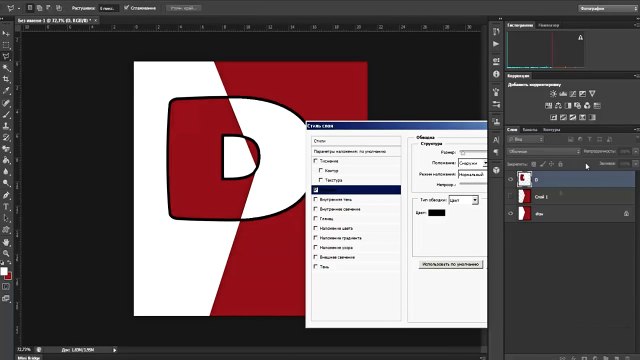Switch to Контуры tab
Viewport: 640px width, 360px height.
[551, 130]
